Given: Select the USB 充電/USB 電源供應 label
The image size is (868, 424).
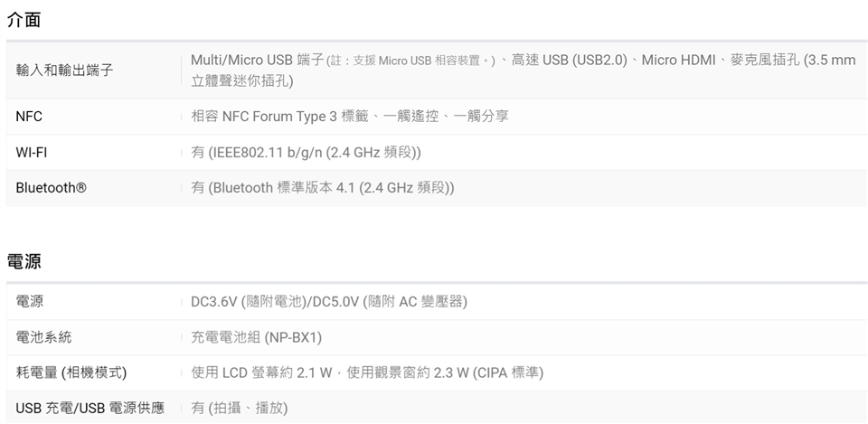Looking at the screenshot, I should pos(90,408).
